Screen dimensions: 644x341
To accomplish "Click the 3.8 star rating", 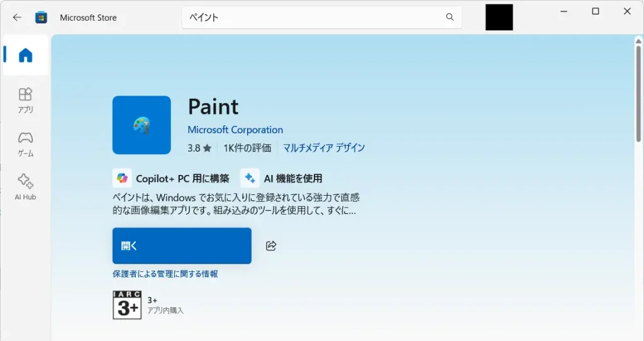I will point(199,148).
